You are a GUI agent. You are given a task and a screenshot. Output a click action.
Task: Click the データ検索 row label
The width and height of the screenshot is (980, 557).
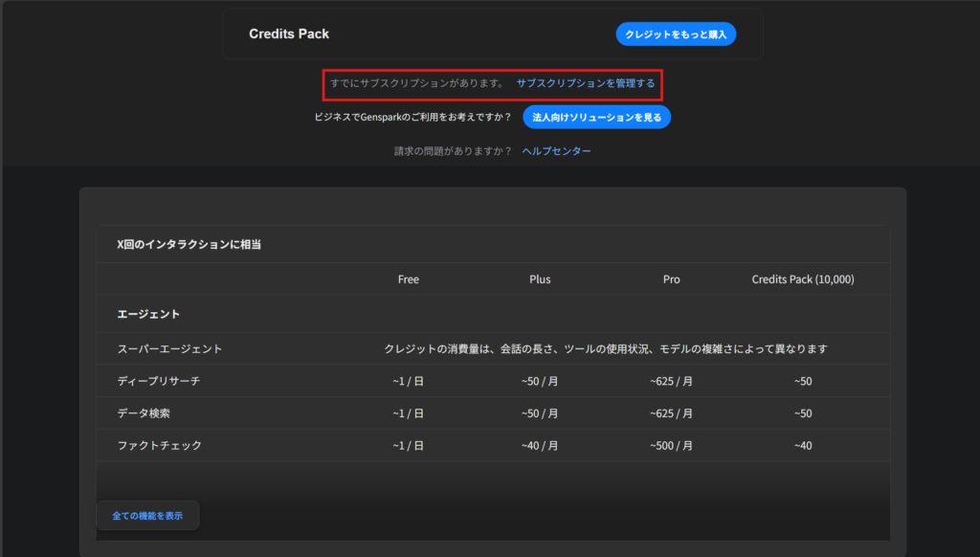(x=144, y=413)
